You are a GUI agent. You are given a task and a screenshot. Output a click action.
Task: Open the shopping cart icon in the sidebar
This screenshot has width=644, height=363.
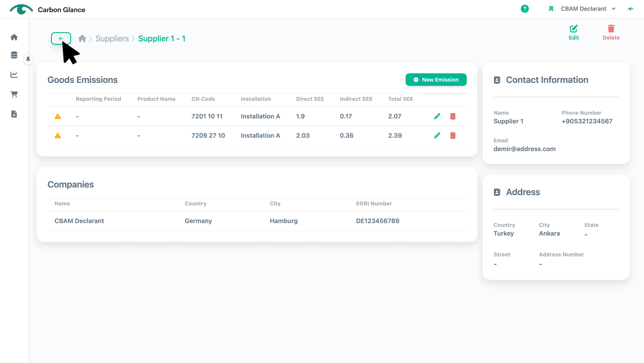point(14,94)
